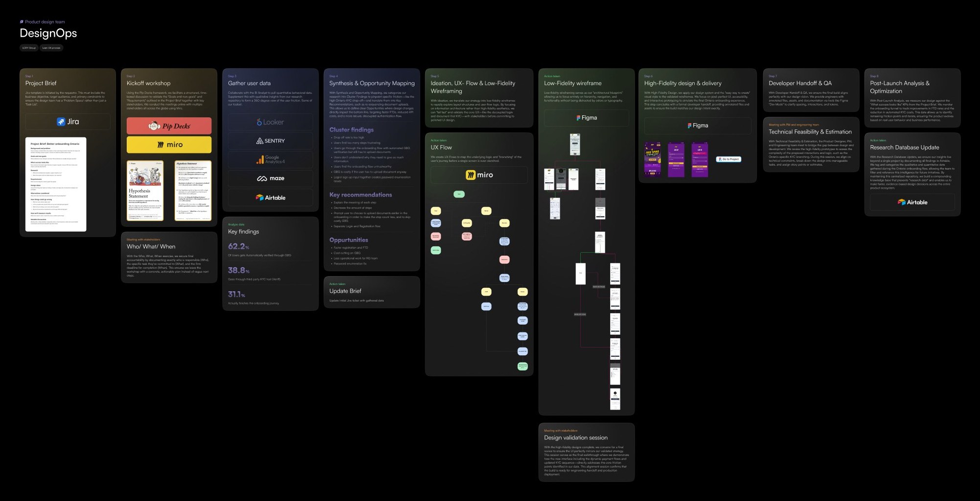Click the Developer Handoff & QA heading
980x501 pixels.
(800, 83)
